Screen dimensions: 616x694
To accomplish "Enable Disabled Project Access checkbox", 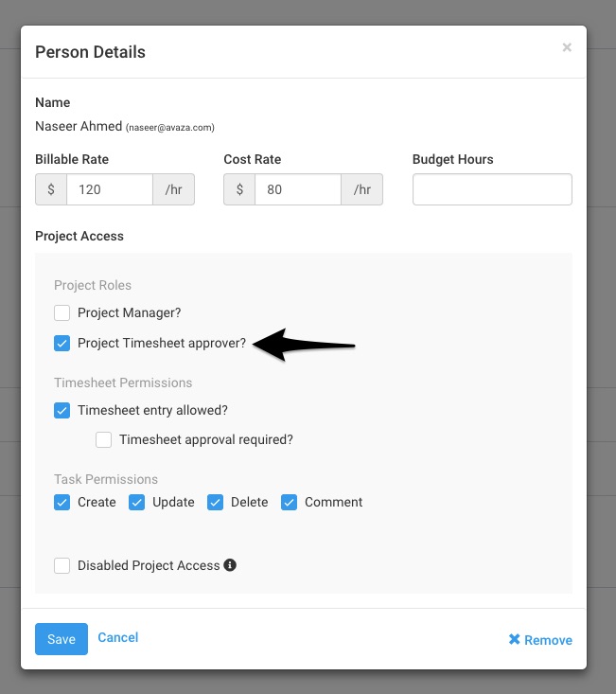I will (62, 565).
